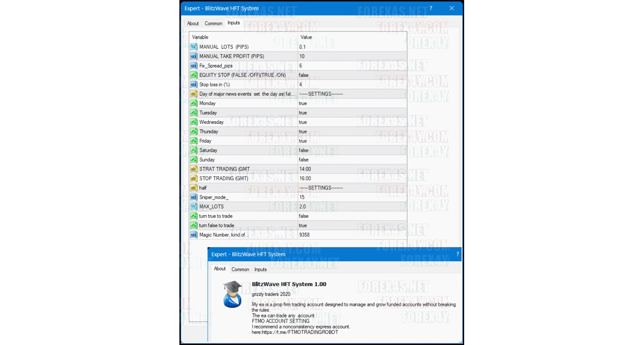Click the question mark help button
Screen dimensions: 644x345
pos(431,8)
